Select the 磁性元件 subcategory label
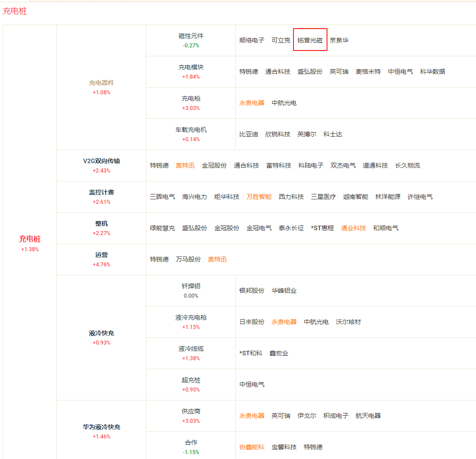 click(x=191, y=36)
